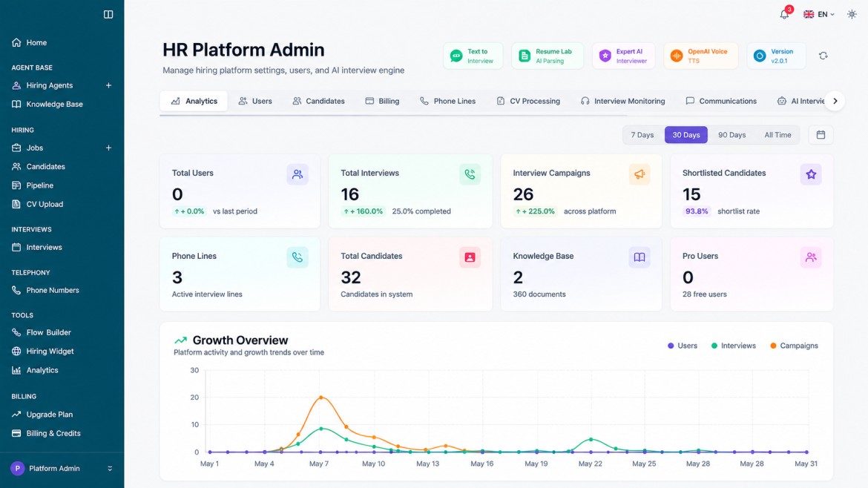Switch to the Communications tab
This screenshot has width=868, height=488.
pos(721,102)
